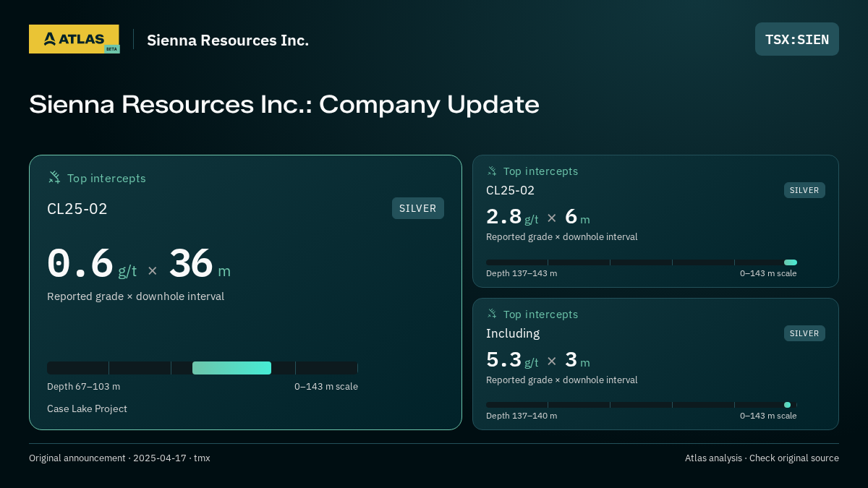The width and height of the screenshot is (868, 488).
Task: Click the 2.8 g/t grade value
Action: [x=512, y=217]
